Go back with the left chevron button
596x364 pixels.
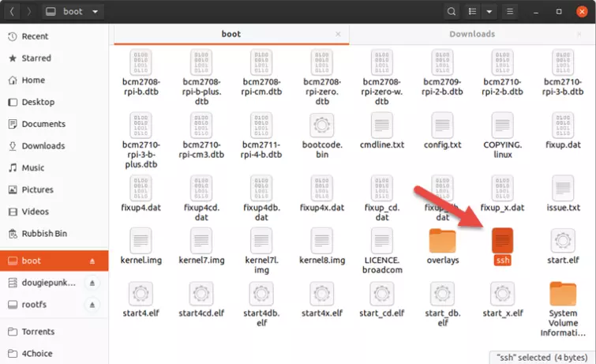12,11
